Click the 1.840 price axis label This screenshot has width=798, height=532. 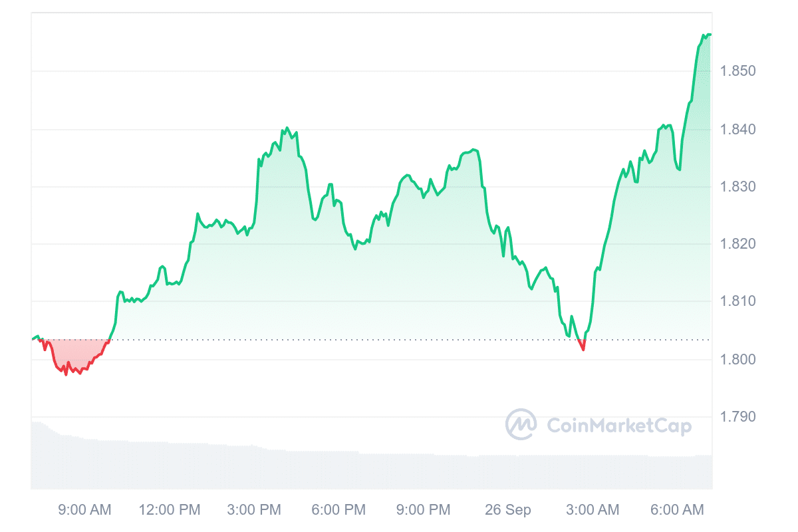click(739, 129)
